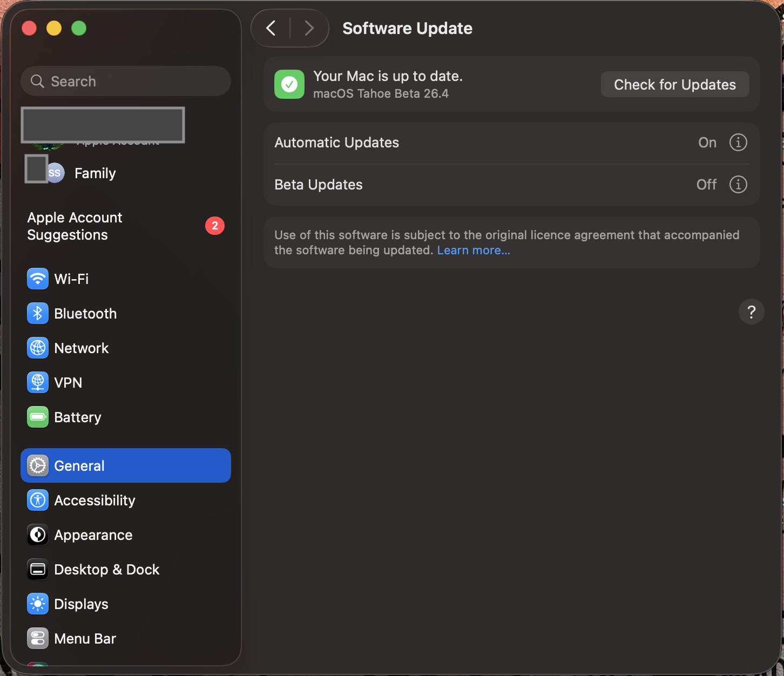Show the Family sharing settings
This screenshot has height=676, width=784.
pos(94,173)
